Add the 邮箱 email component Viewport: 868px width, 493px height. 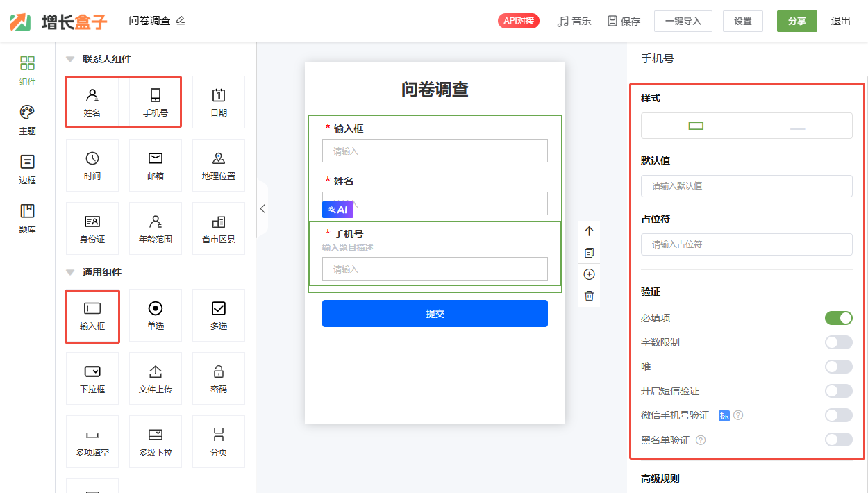pyautogui.click(x=156, y=165)
